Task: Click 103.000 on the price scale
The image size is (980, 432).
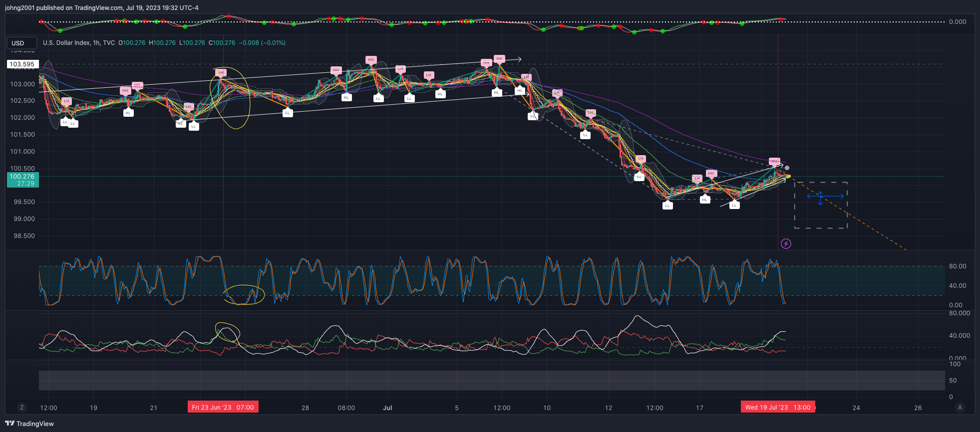Action: [x=22, y=84]
